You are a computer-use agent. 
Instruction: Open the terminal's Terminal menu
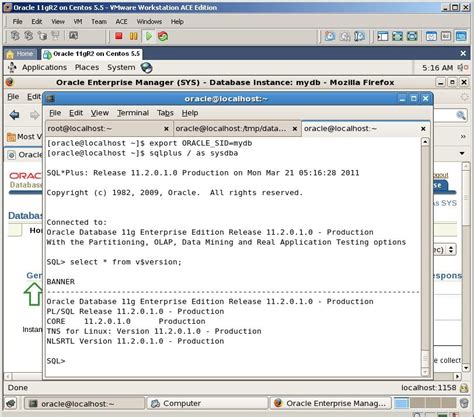(x=133, y=113)
